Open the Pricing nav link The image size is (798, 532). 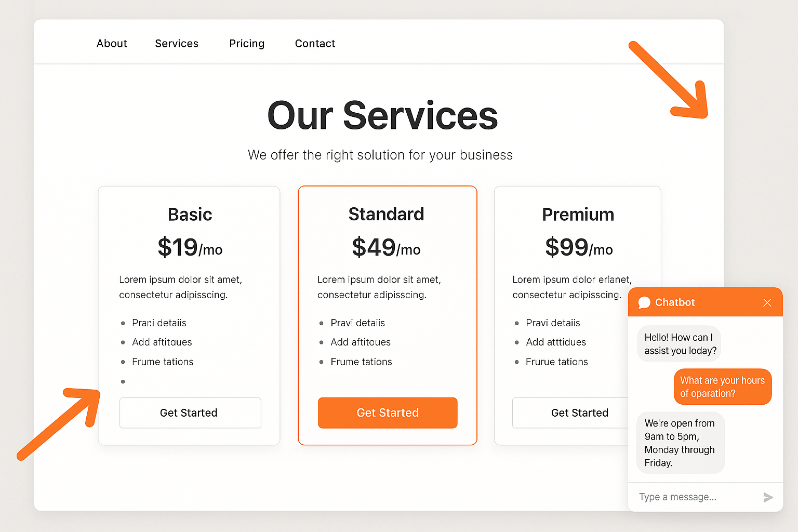point(247,44)
